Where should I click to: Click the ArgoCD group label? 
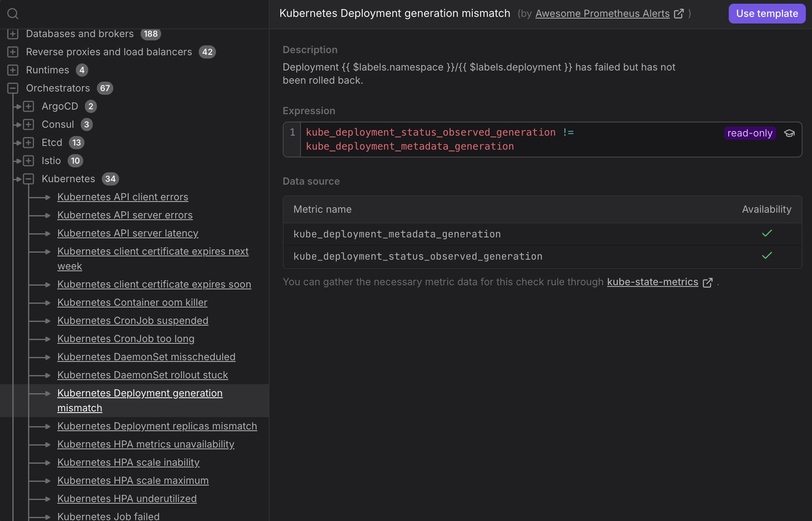60,106
